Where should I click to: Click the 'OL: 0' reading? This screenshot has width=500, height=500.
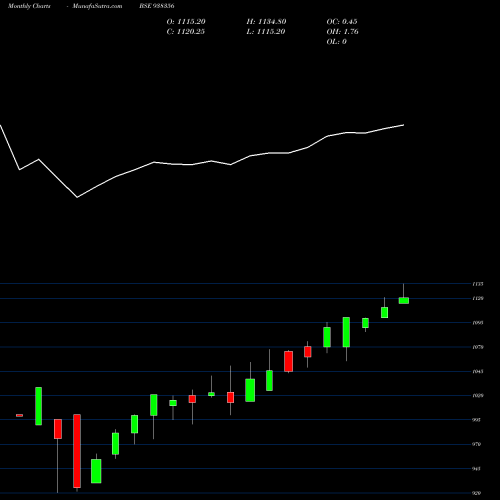pyautogui.click(x=337, y=42)
